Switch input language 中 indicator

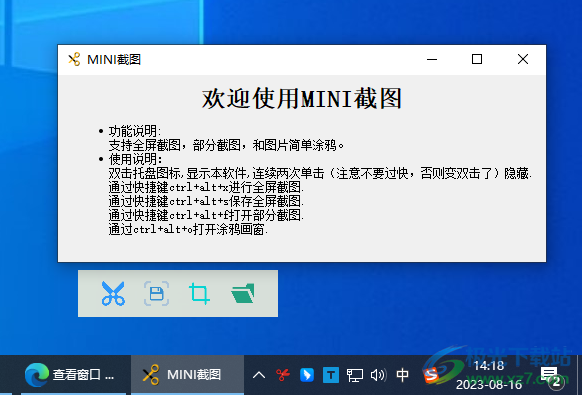[402, 375]
